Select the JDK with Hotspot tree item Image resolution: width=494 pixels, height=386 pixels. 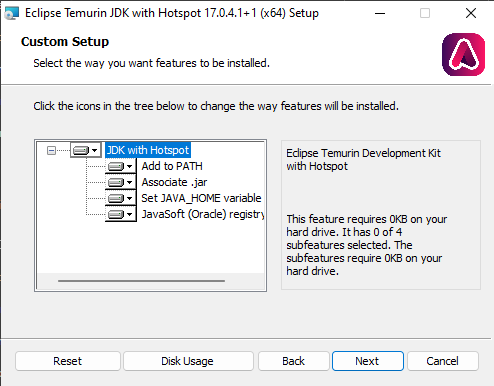tap(148, 150)
